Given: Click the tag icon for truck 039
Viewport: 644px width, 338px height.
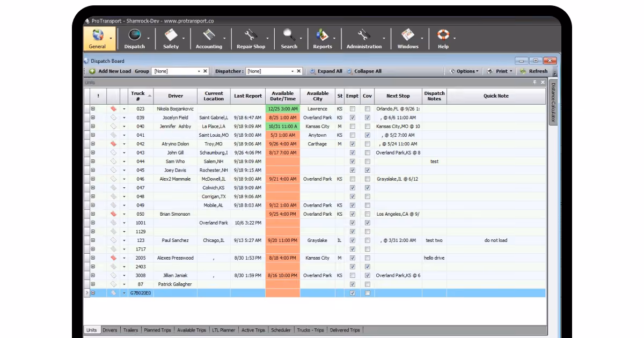Looking at the screenshot, I should pos(113,117).
